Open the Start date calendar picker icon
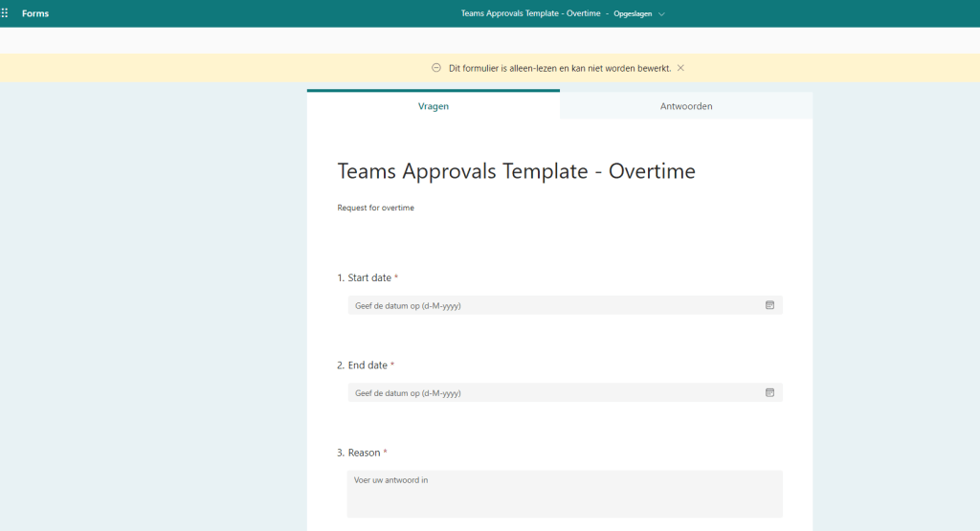 coord(769,305)
